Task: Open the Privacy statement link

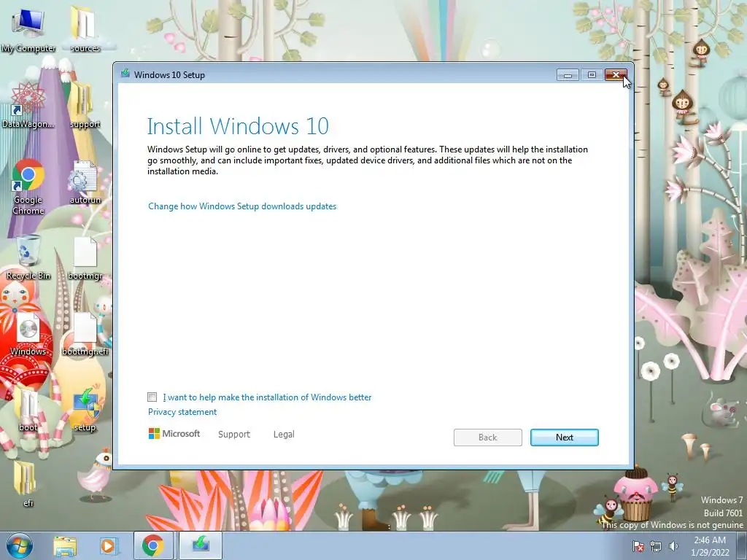Action: (x=182, y=412)
